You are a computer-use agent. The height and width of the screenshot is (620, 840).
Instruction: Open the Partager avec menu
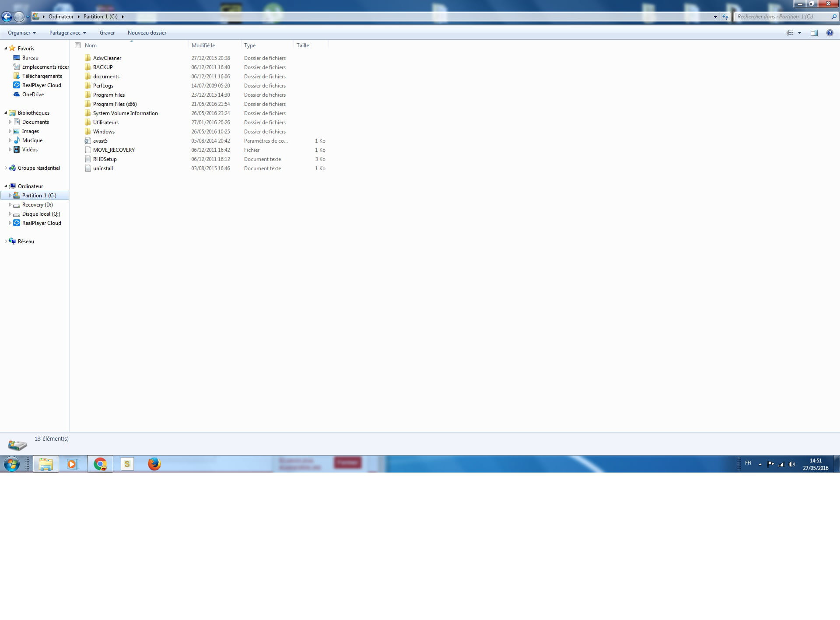pyautogui.click(x=67, y=33)
